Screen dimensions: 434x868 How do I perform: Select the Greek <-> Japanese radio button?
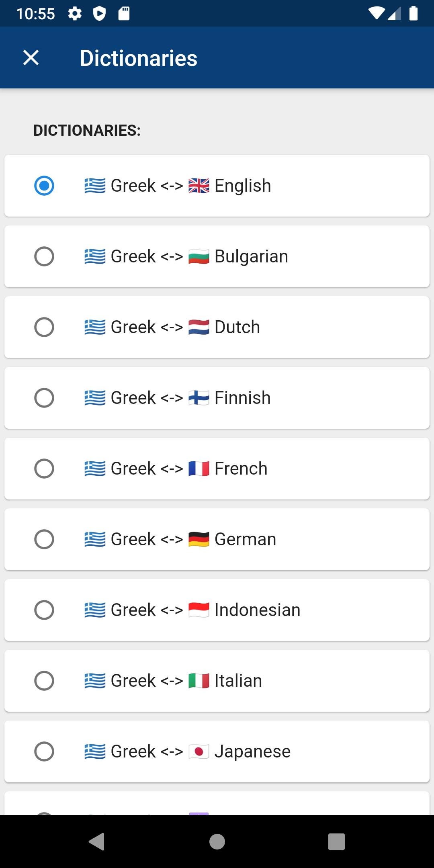click(x=44, y=751)
